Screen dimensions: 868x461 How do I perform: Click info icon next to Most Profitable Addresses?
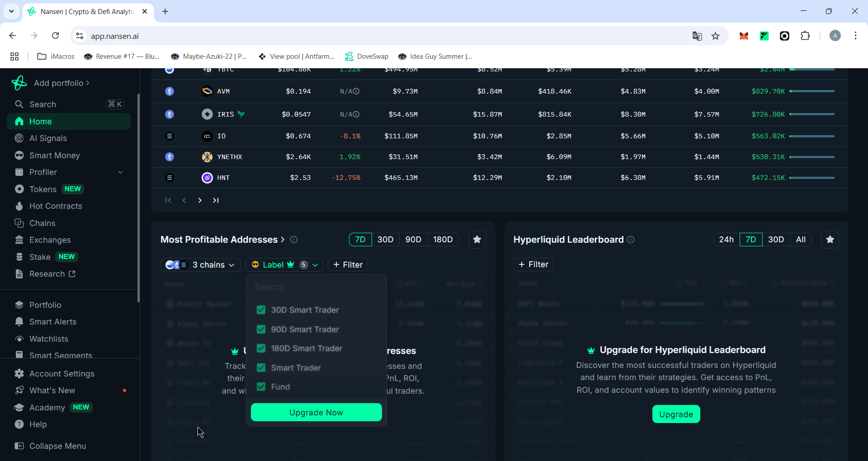coord(294,240)
